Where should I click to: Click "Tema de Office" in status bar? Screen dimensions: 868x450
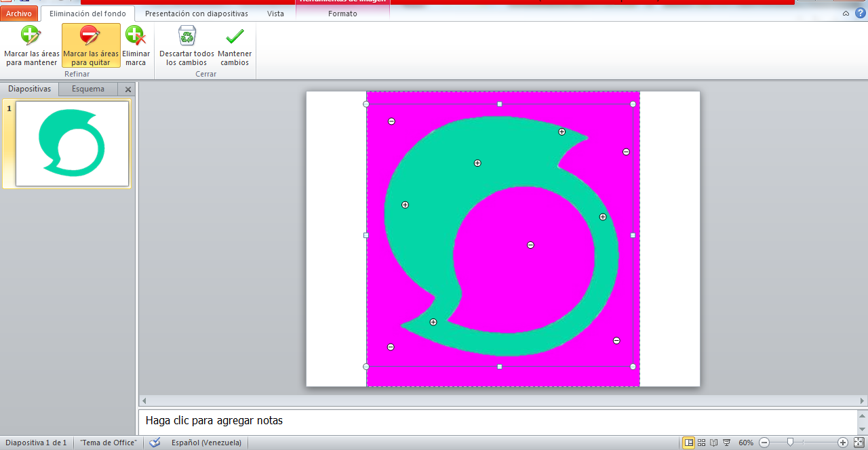coord(108,443)
